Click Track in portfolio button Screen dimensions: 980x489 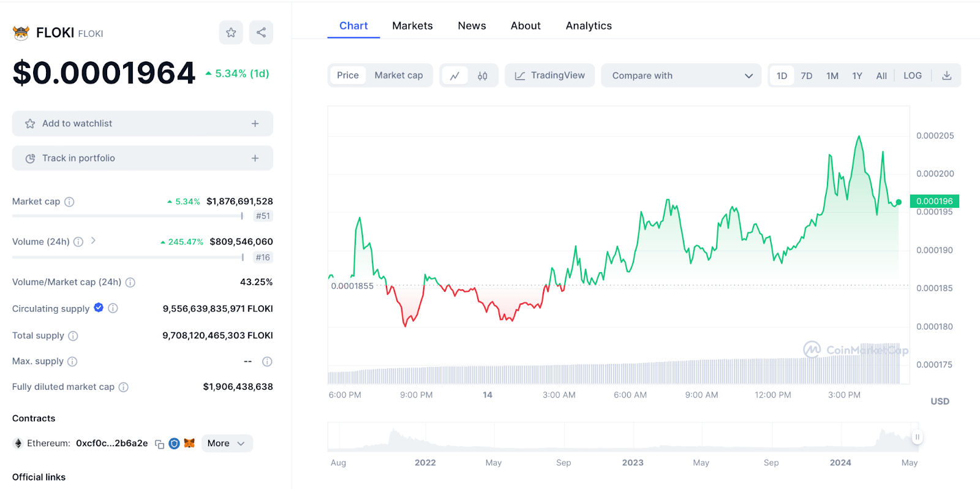click(143, 158)
